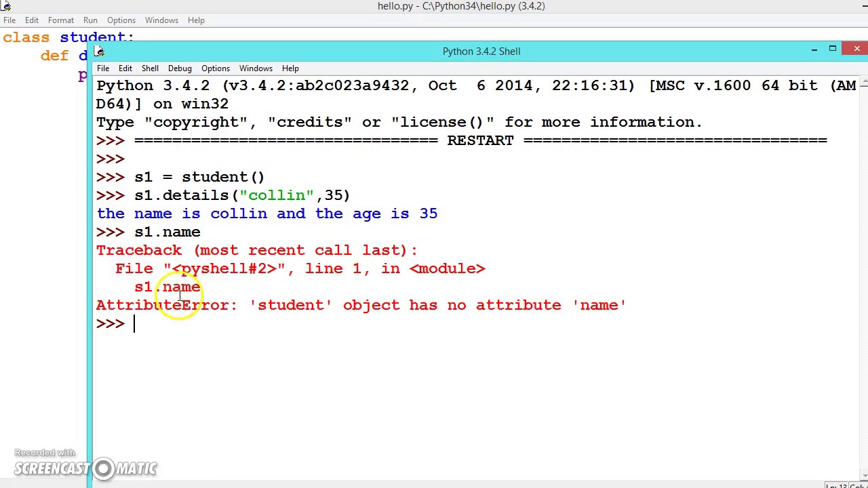The height and width of the screenshot is (488, 868).
Task: Open File menu in hello.py editor
Action: (9, 20)
